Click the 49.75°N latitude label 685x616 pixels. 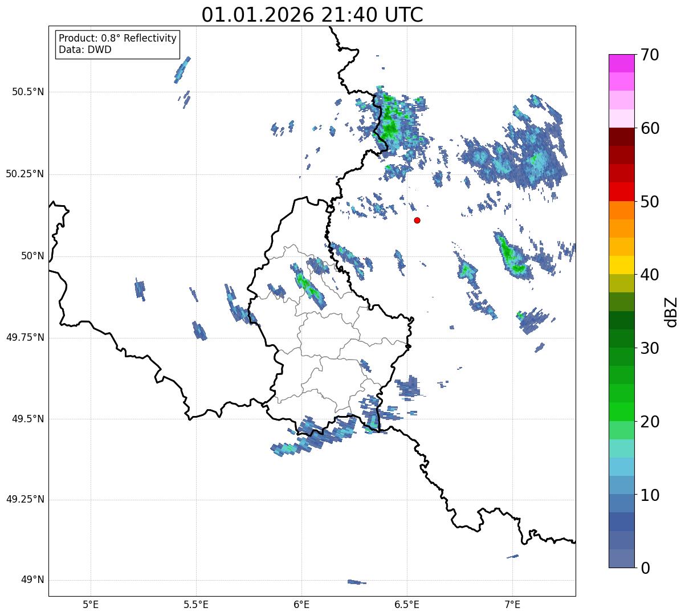pos(25,337)
